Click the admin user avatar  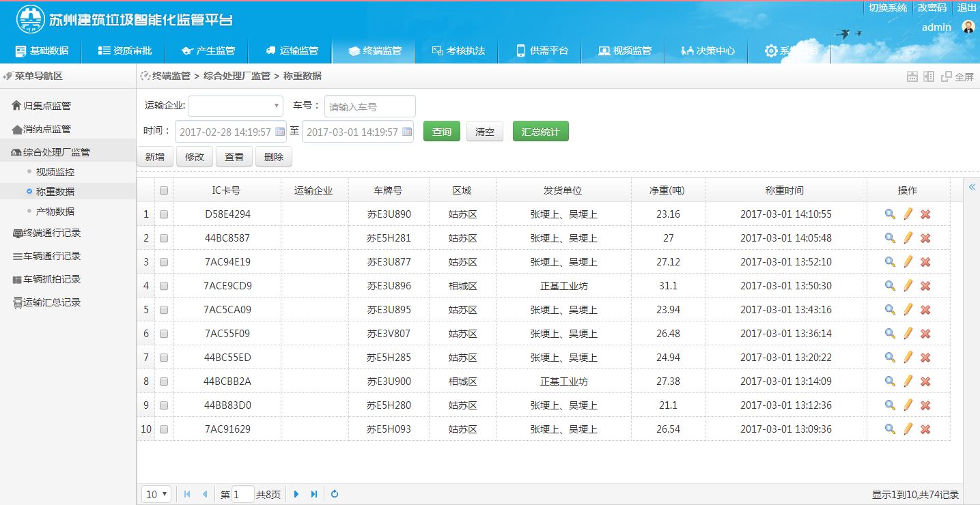968,27
